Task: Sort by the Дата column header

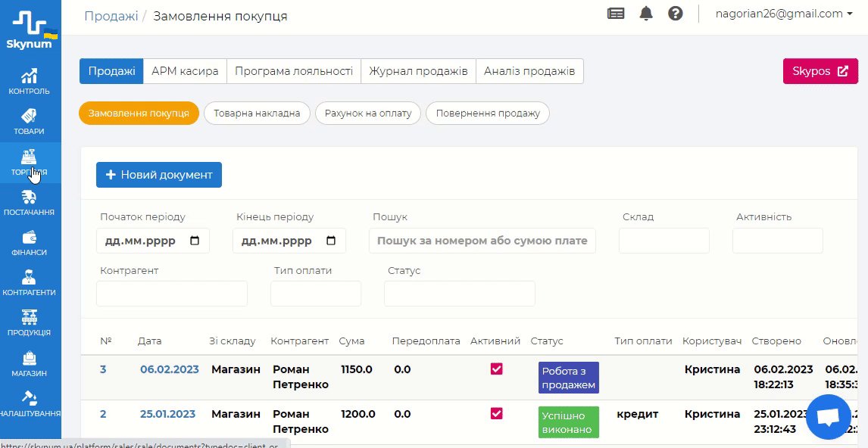Action: point(149,341)
